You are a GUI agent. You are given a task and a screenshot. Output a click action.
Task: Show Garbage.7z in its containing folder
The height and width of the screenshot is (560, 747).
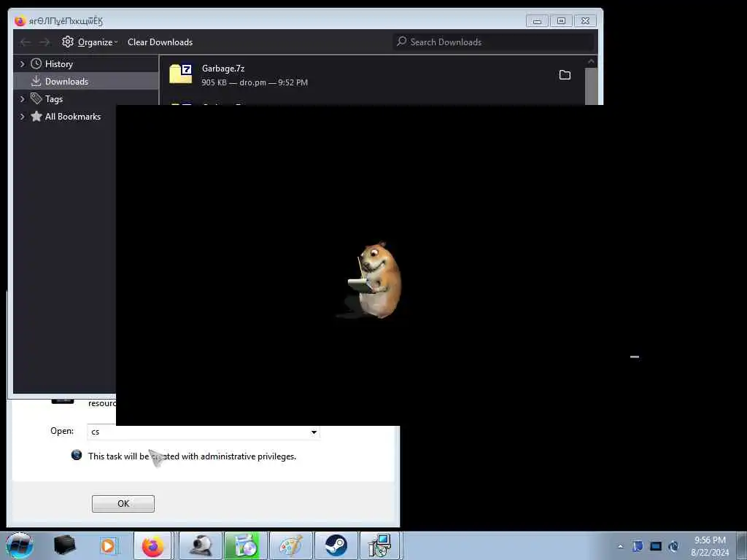[565, 75]
